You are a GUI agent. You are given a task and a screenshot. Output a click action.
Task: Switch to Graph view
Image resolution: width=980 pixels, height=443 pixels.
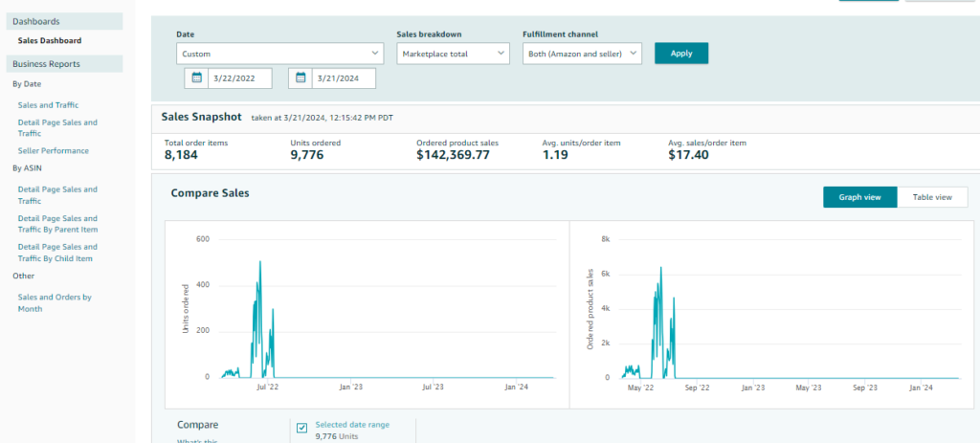(859, 197)
